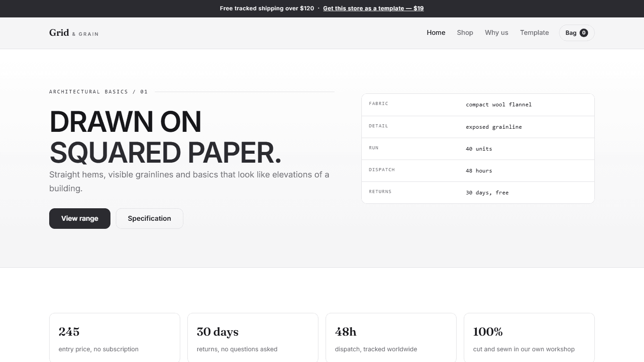The image size is (644, 362).
Task: Follow the Get this store as a template link
Action: click(373, 8)
